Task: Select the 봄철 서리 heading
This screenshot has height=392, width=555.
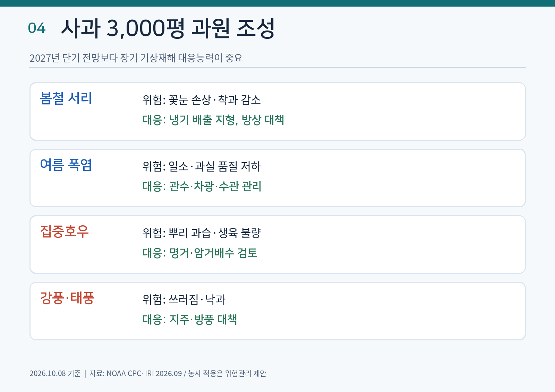Action: click(66, 98)
